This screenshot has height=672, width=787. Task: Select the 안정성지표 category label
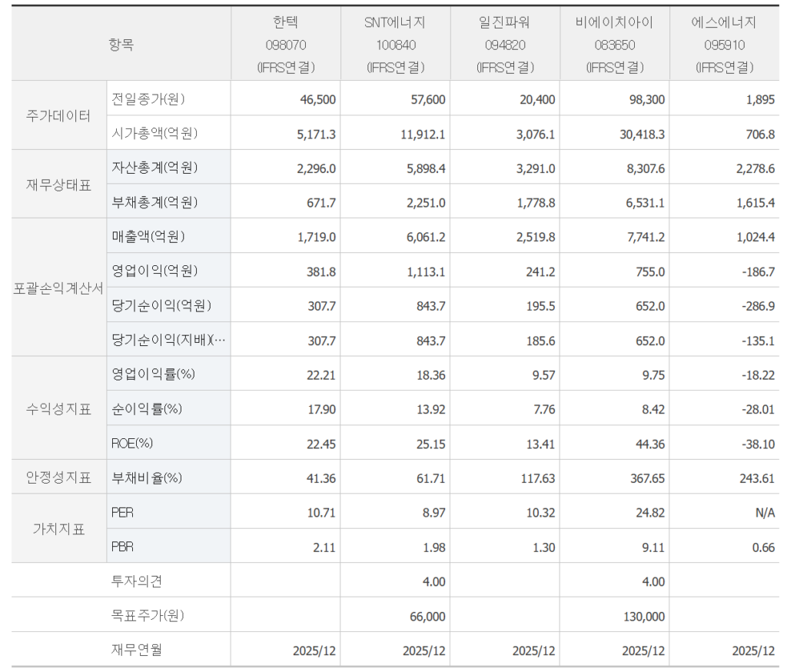coord(58,477)
